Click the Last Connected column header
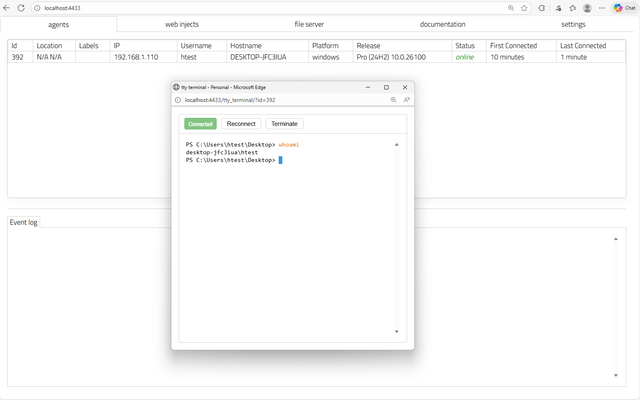This screenshot has width=640, height=400. (591, 45)
